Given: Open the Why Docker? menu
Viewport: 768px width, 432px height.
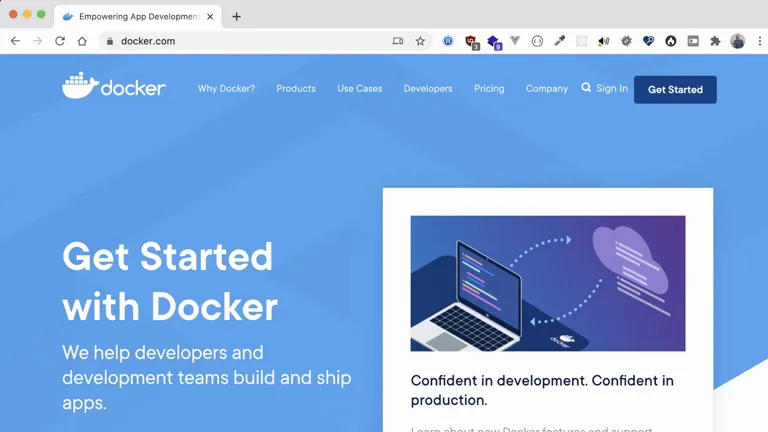Looking at the screenshot, I should (x=226, y=89).
